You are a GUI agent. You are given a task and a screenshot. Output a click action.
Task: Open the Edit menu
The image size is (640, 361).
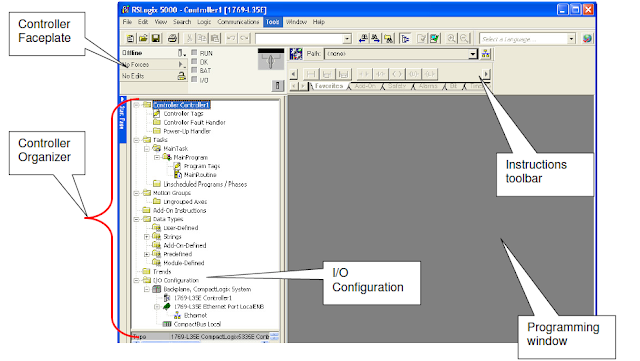143,22
